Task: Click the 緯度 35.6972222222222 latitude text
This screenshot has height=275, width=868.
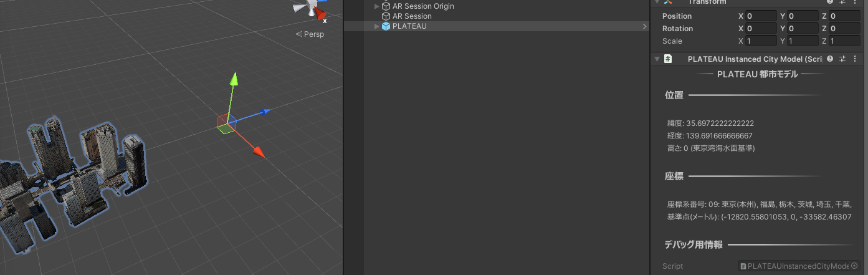Action: click(x=710, y=123)
